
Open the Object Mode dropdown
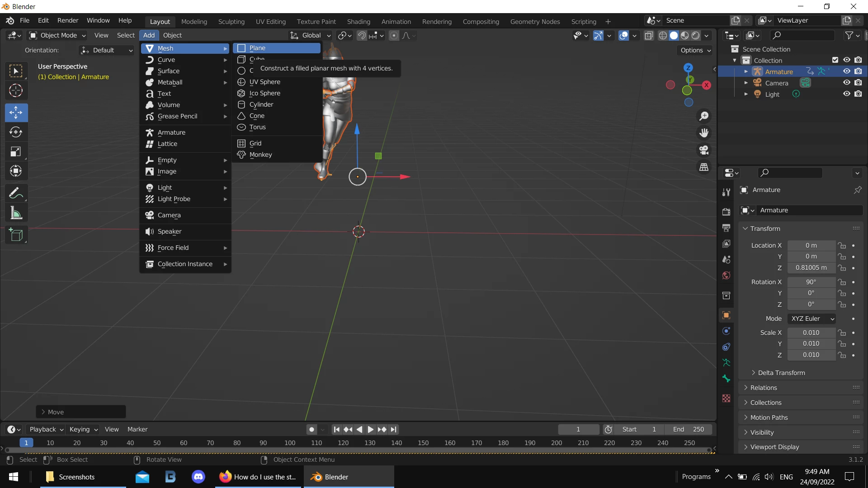point(58,35)
